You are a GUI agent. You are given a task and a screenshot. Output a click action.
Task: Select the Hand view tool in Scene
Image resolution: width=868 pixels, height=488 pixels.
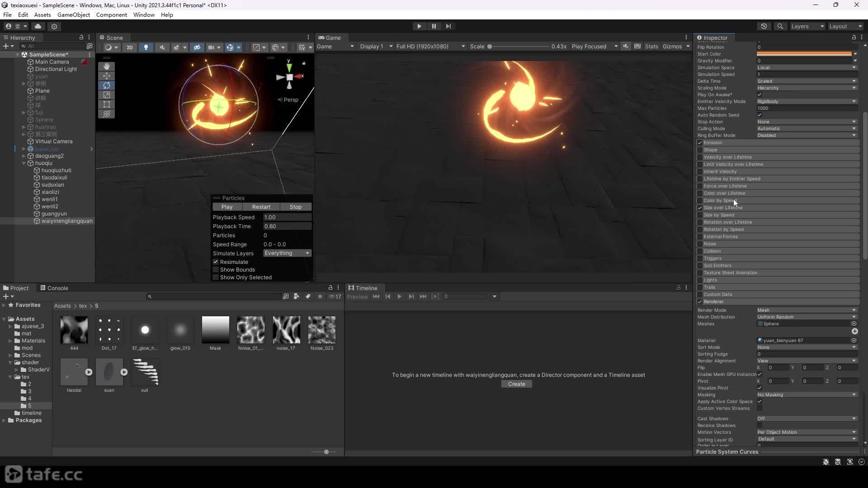(x=107, y=66)
